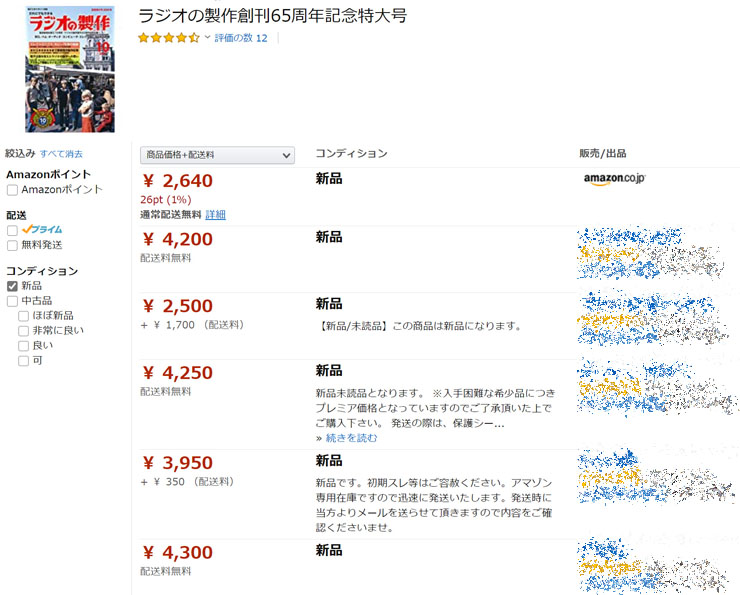Click すべて消去 to clear filters
Screen dimensions: 740x595
point(61,154)
